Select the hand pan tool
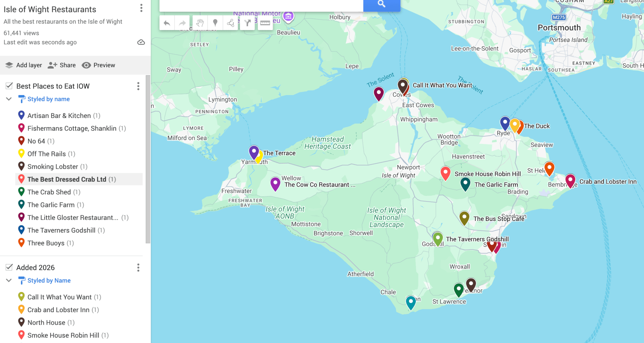644x343 pixels. pyautogui.click(x=200, y=23)
